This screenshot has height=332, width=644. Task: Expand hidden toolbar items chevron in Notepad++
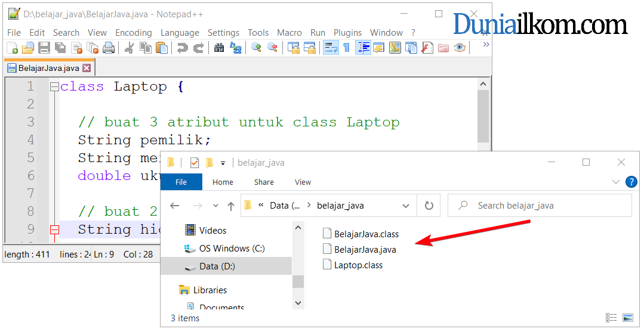tap(486, 44)
